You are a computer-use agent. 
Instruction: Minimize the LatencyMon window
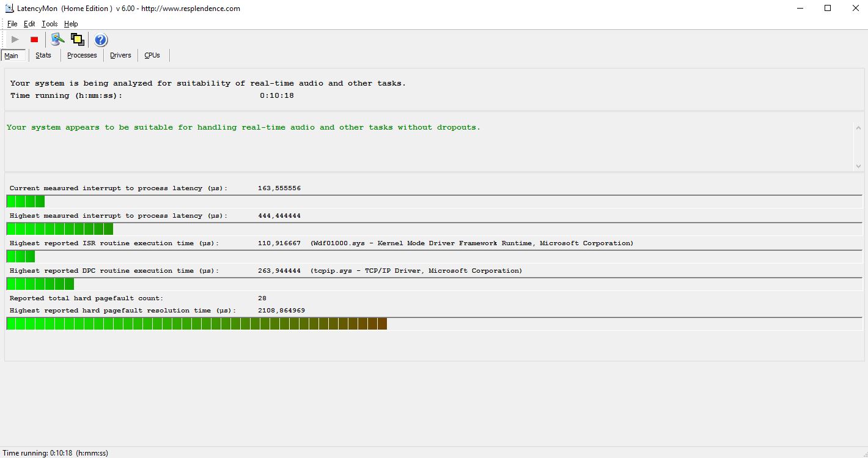pyautogui.click(x=800, y=9)
